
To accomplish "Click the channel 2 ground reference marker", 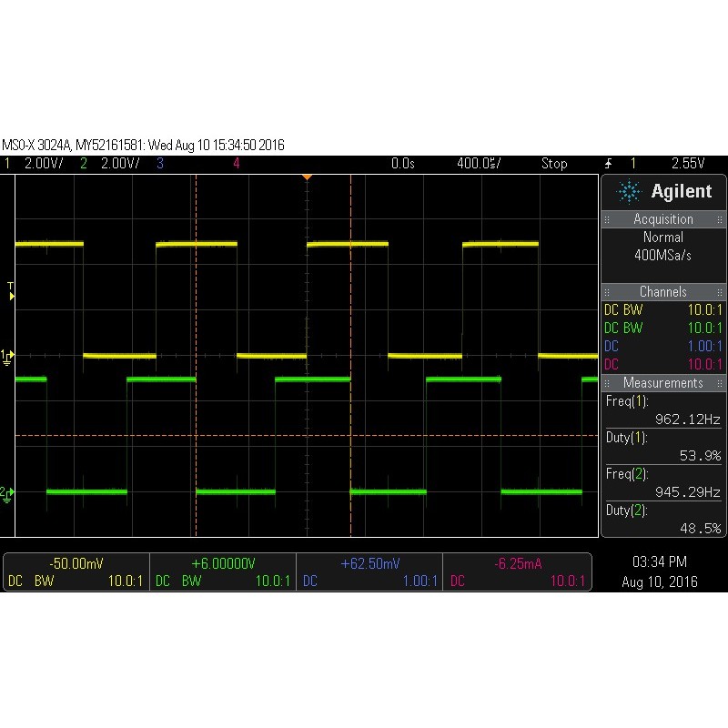I will [7, 492].
